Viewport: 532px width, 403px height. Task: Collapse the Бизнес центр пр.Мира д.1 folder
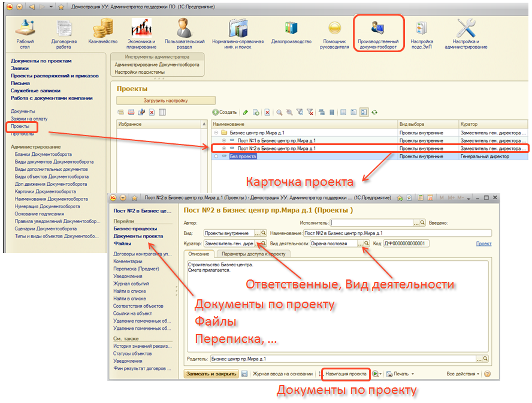[x=216, y=132]
